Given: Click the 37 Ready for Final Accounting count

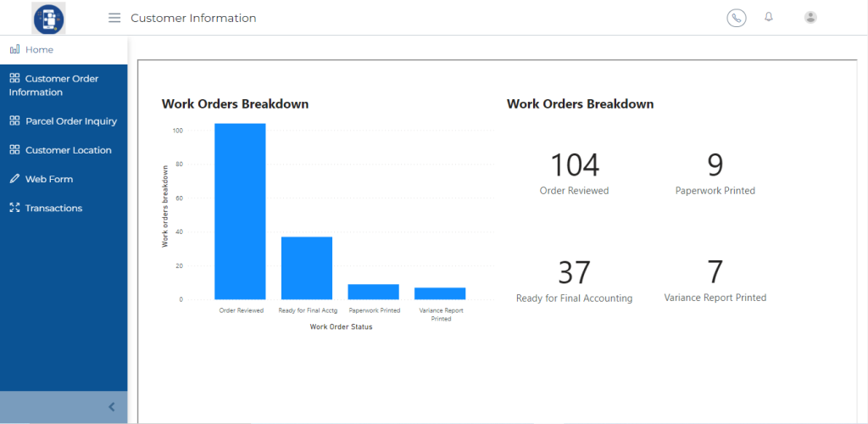Looking at the screenshot, I should pos(574,273).
